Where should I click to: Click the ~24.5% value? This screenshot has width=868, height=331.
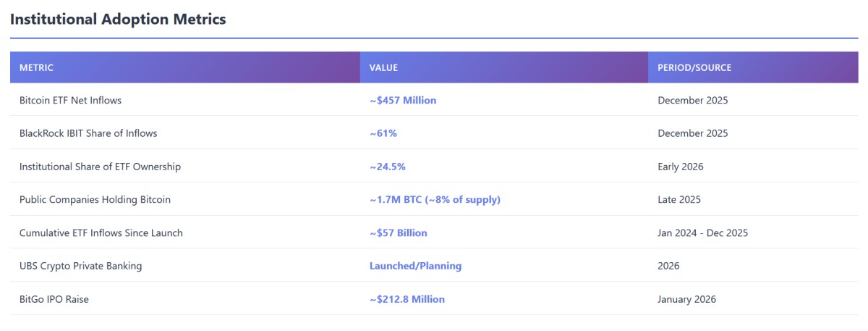388,167
